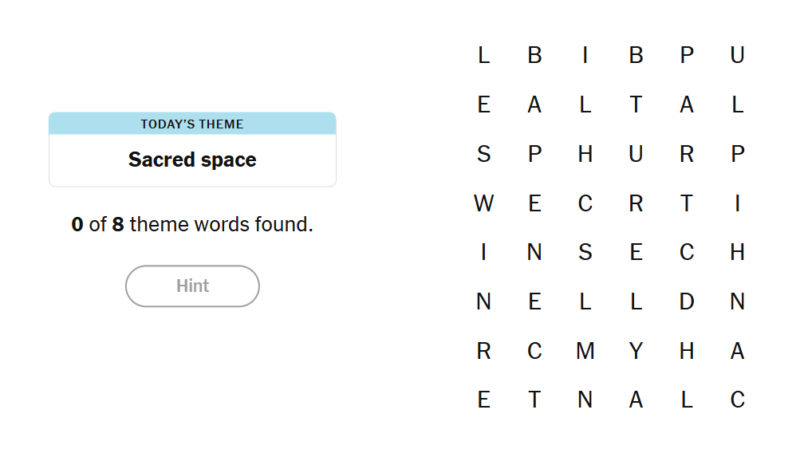Select the R left of C M Y

tap(484, 351)
